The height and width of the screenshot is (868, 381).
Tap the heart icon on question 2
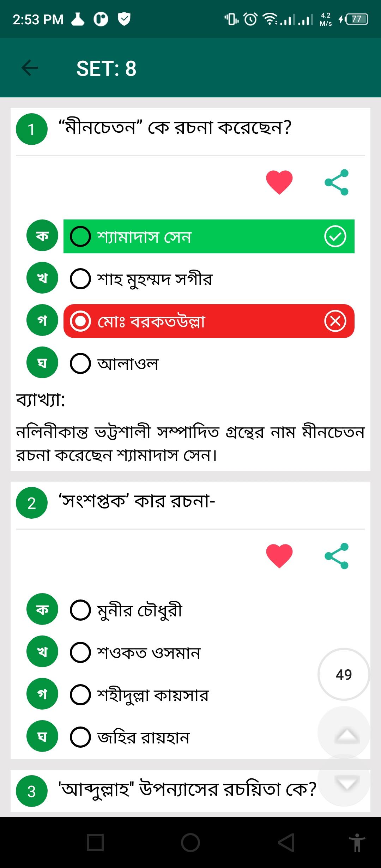pyautogui.click(x=279, y=556)
